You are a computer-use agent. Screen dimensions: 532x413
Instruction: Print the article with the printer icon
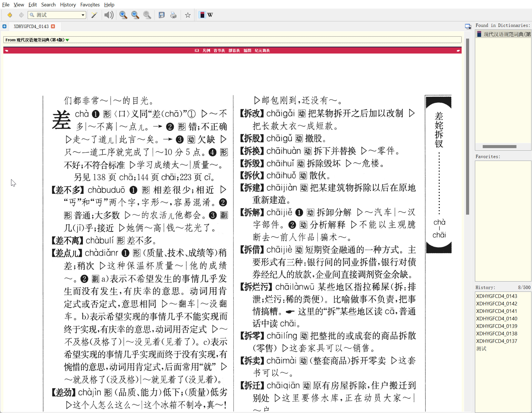point(173,15)
